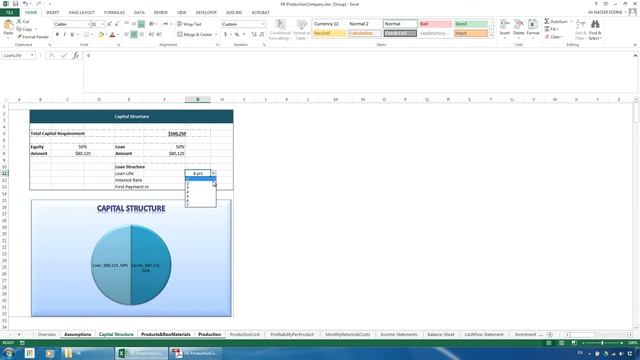The width and height of the screenshot is (640, 360).
Task: Switch to the DATA ribbon tab
Action: pos(139,12)
